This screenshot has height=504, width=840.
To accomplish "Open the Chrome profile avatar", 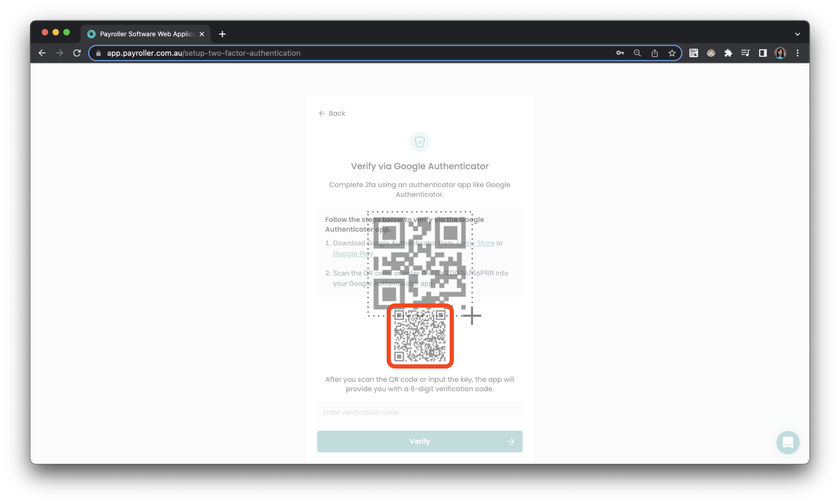I will click(x=780, y=53).
